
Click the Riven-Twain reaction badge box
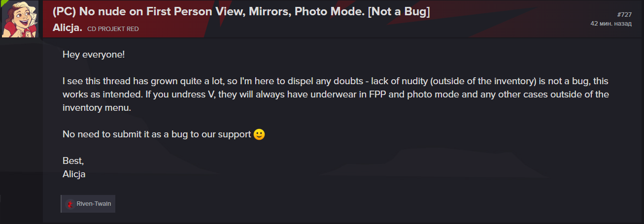88,204
